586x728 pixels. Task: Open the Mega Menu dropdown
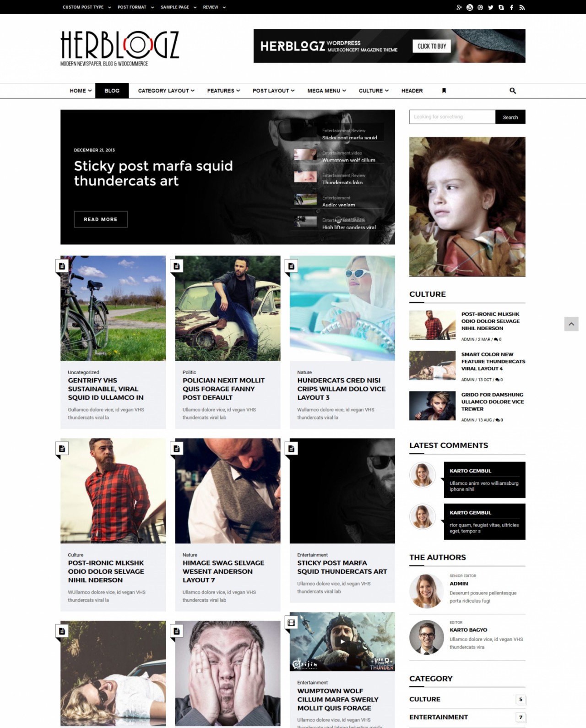326,91
